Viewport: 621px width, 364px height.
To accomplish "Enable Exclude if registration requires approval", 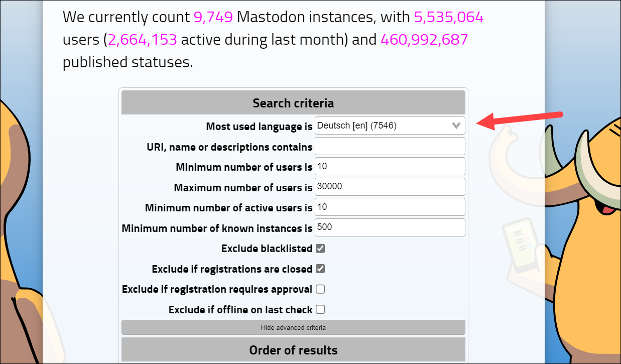I will coord(320,289).
